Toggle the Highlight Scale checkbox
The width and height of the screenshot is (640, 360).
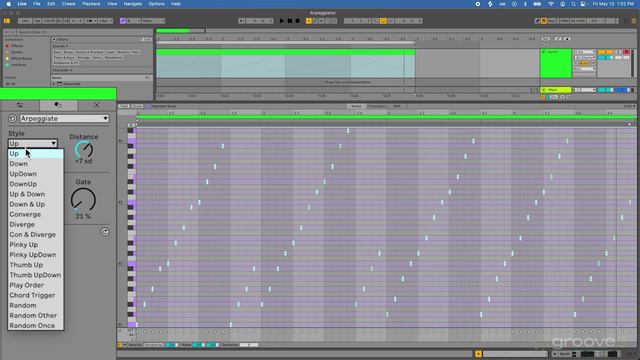[149, 106]
